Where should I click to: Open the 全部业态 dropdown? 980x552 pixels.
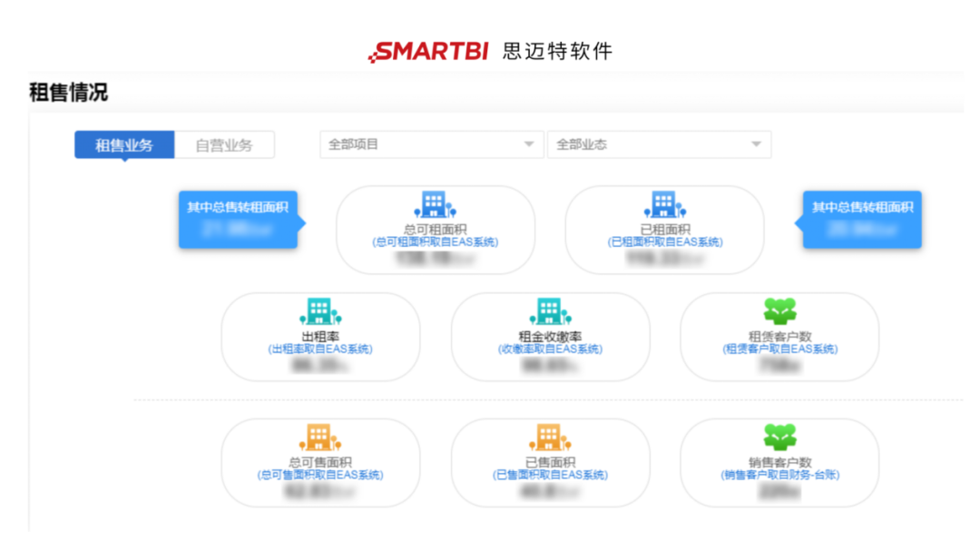(x=659, y=144)
